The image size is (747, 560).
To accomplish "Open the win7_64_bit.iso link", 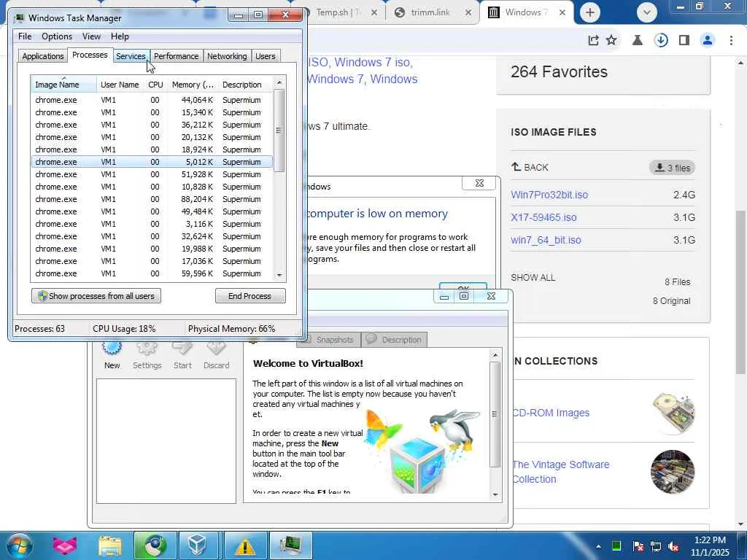I will click(546, 240).
